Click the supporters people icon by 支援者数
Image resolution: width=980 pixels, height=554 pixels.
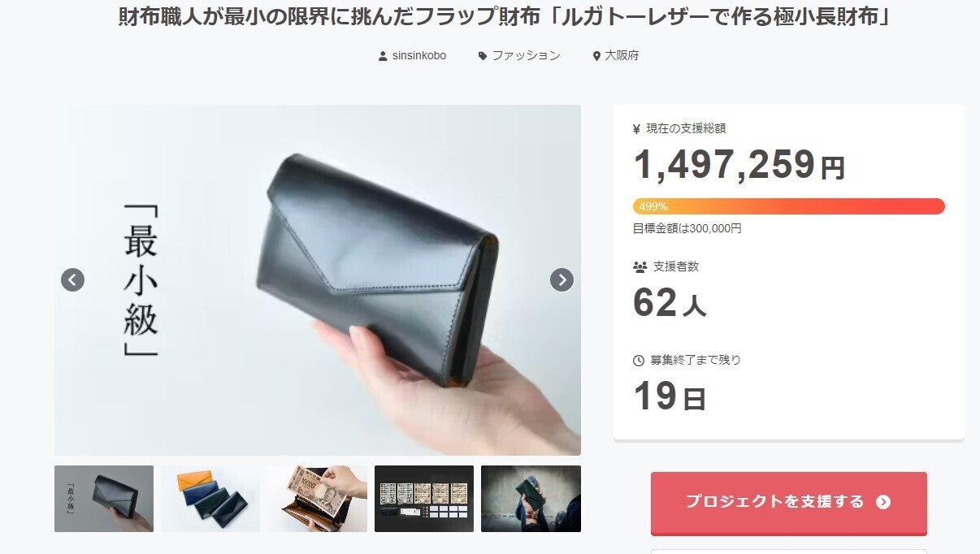click(640, 266)
